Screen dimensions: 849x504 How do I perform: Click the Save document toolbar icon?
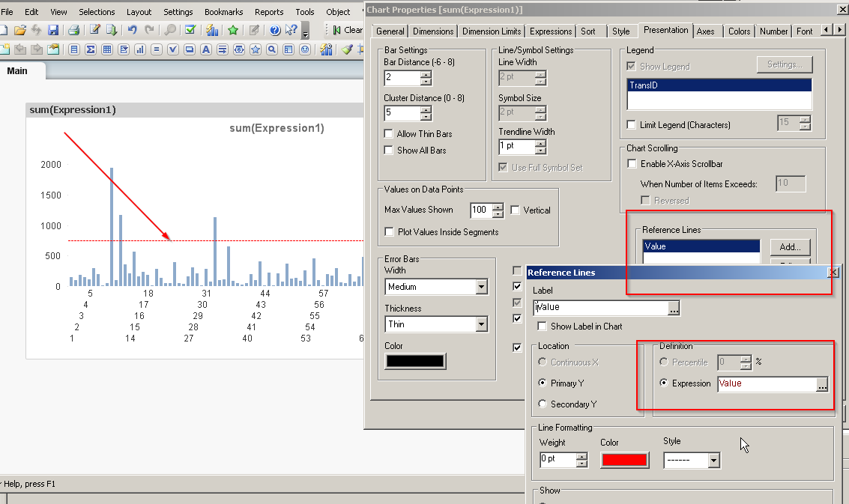click(53, 30)
